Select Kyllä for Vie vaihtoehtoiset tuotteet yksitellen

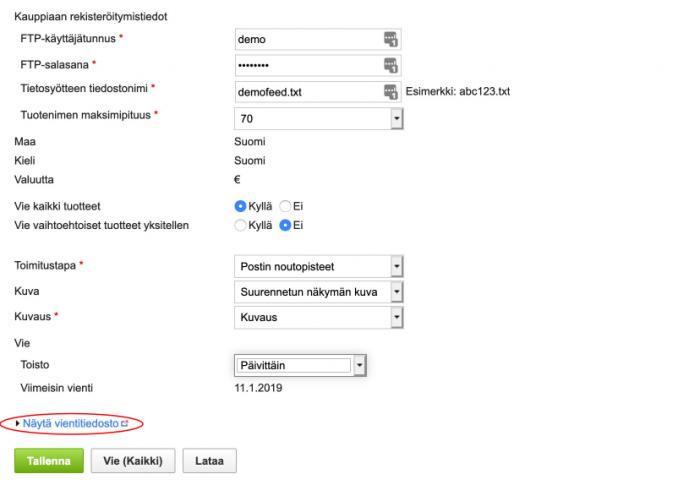[x=240, y=225]
